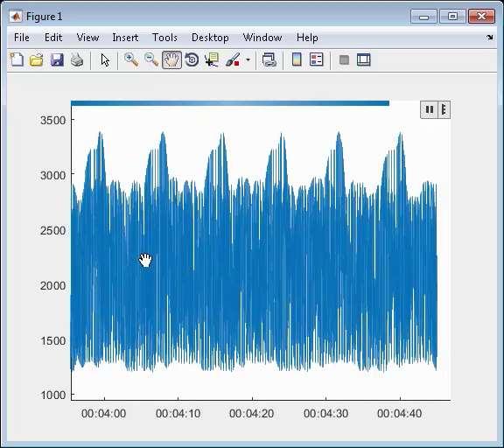Click the 1500 y-axis label
Image resolution: width=504 pixels, height=448 pixels.
tap(52, 340)
